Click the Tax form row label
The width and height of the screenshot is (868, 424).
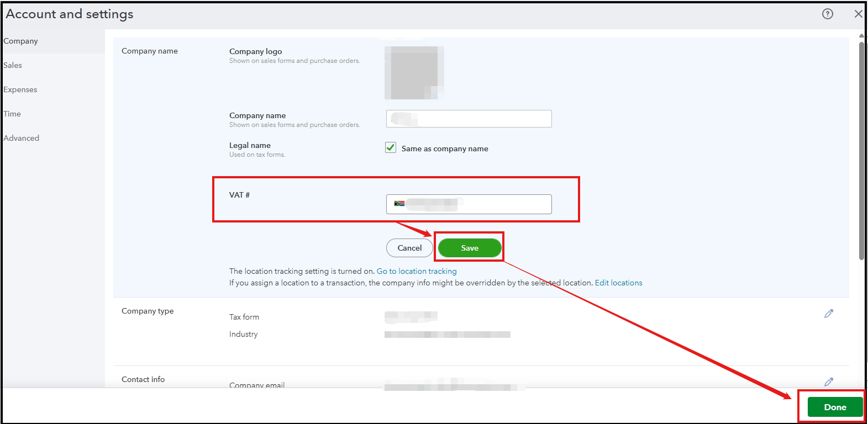pyautogui.click(x=244, y=317)
